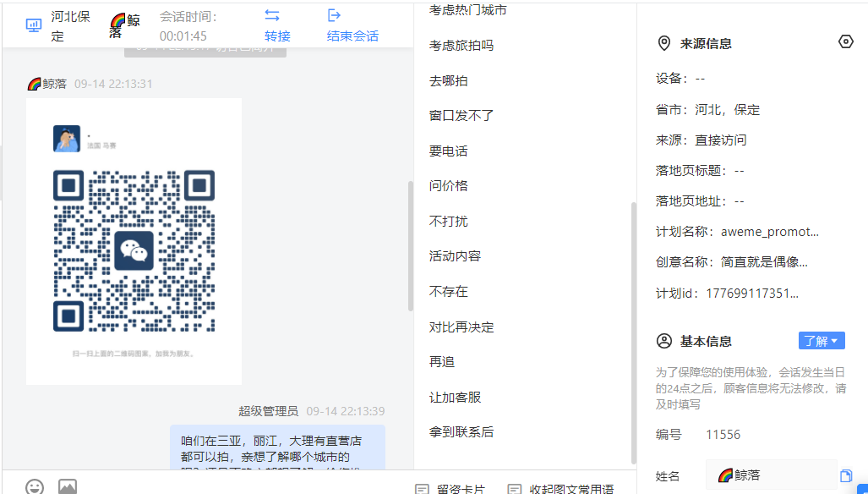868x494 pixels.
Task: Select quick phrase 让加客服
Action: pyautogui.click(x=455, y=397)
